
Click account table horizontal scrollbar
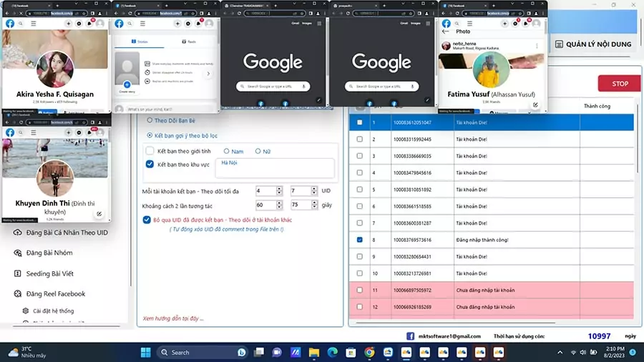point(456,323)
